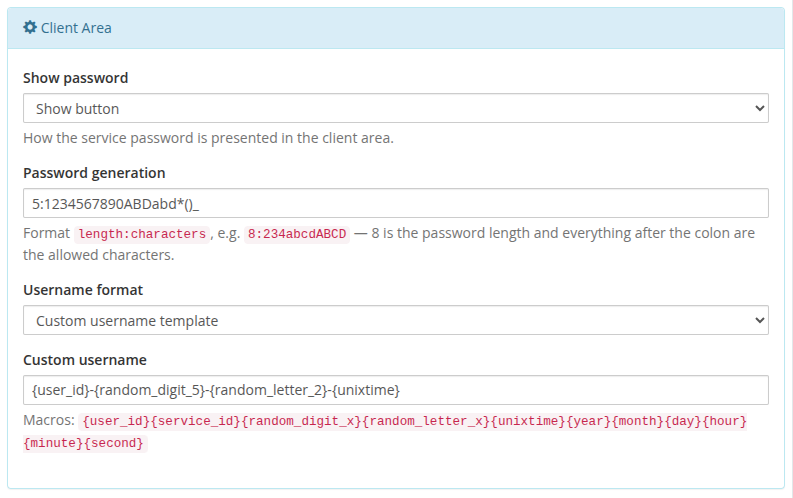Expand the Username format select box
This screenshot has width=793, height=498.
395,320
